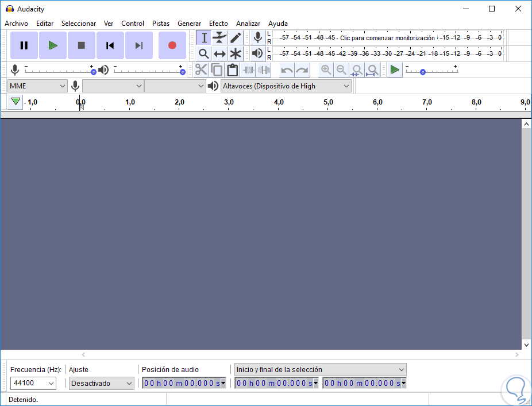Open the Analizar menu

click(248, 24)
